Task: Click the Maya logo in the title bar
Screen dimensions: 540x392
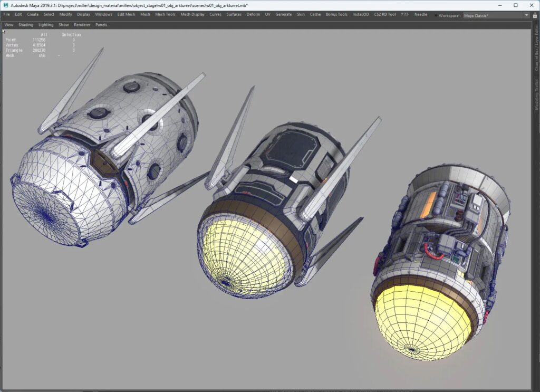Action: tap(6, 5)
